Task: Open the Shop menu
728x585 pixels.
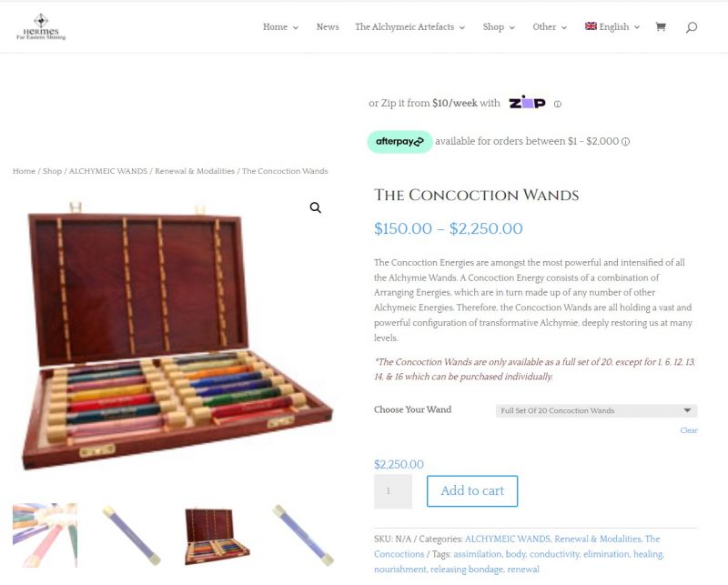Action: click(x=499, y=27)
